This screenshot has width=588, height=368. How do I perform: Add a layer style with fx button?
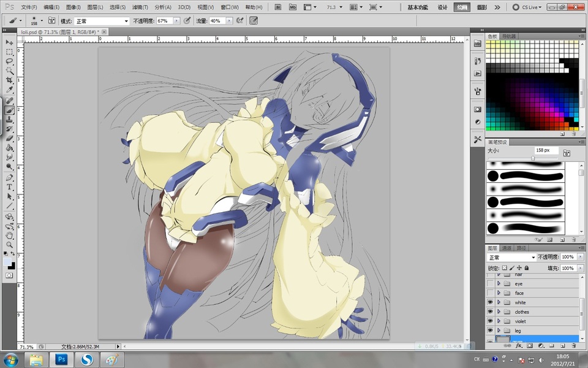pyautogui.click(x=519, y=345)
